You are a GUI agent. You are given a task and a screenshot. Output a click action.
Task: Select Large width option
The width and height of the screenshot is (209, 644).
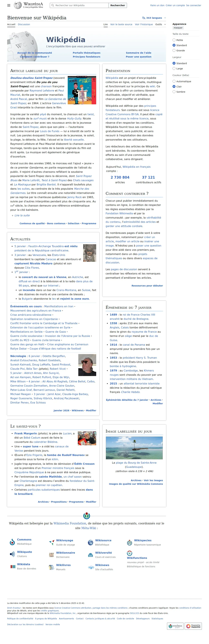tap(174, 69)
